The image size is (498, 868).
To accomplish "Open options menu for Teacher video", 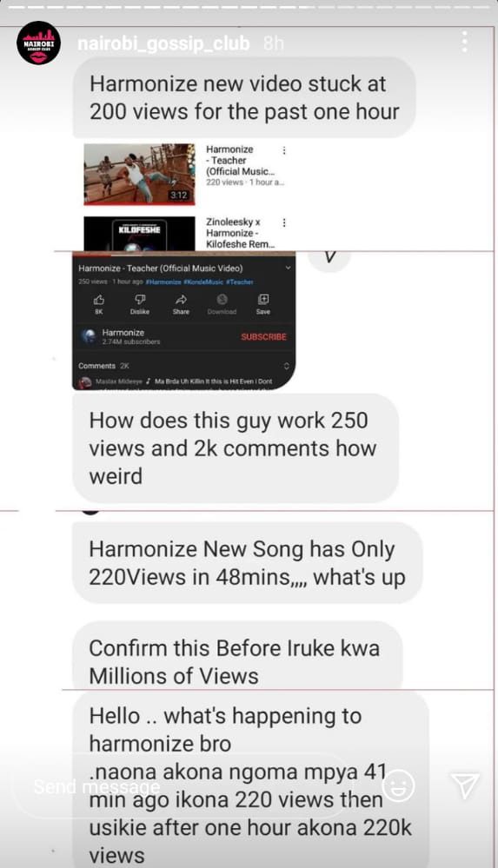I will [x=284, y=150].
